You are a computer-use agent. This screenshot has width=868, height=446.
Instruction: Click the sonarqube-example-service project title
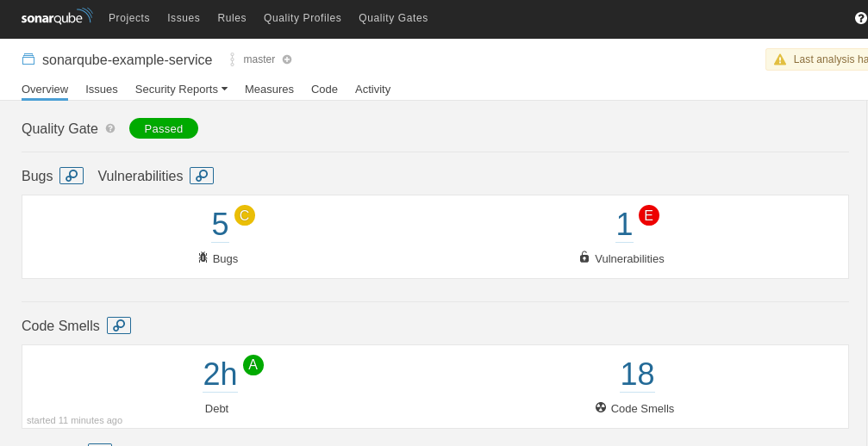(128, 59)
